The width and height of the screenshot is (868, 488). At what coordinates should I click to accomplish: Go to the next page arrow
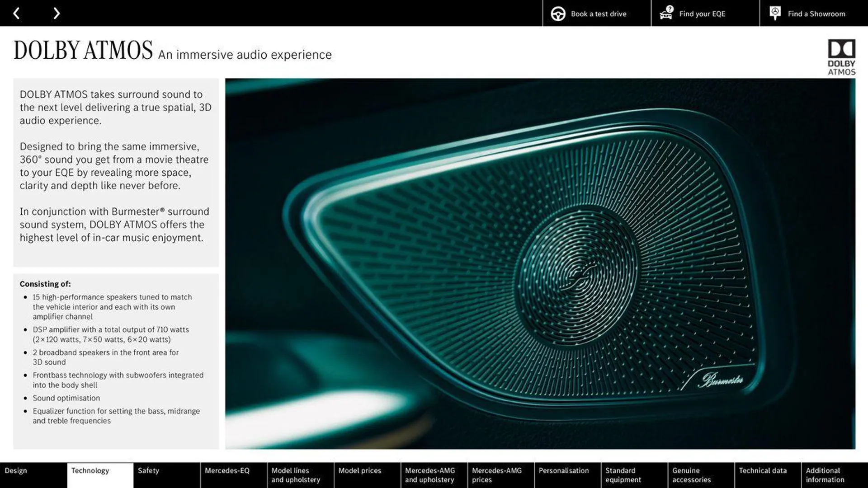pos(56,13)
